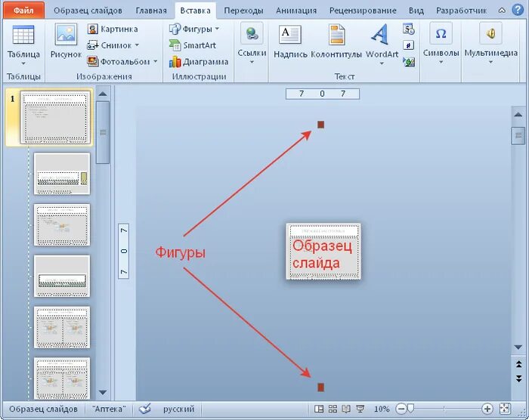Image resolution: width=529 pixels, height=420 pixels.
Task: Click 10% zoom level button
Action: pyautogui.click(x=382, y=409)
